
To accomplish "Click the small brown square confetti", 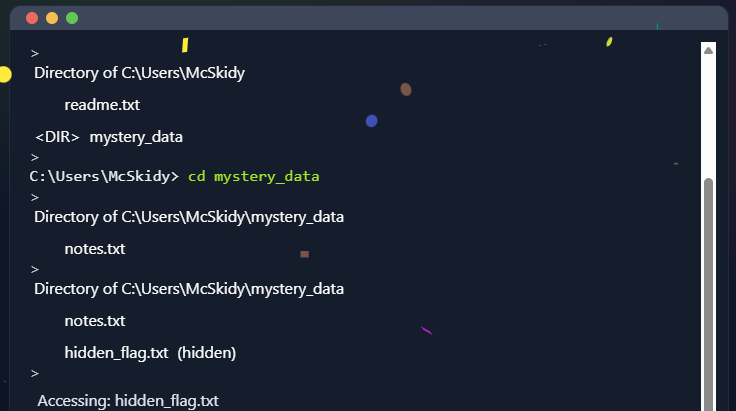I will [x=304, y=254].
